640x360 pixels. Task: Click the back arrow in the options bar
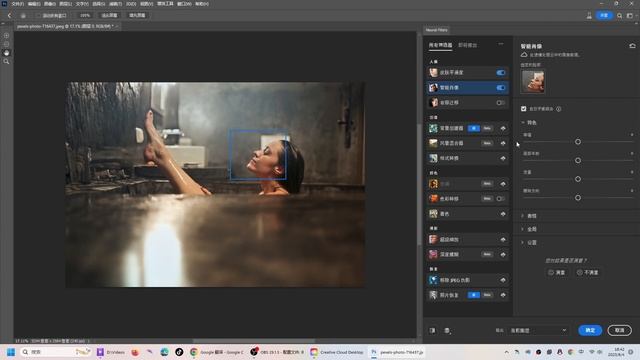pyautogui.click(x=9, y=16)
